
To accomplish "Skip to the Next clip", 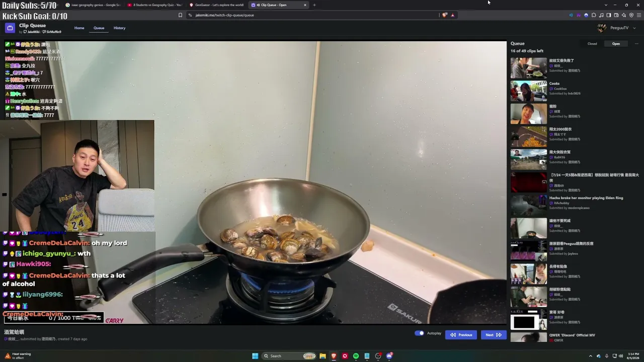I will point(493,335).
